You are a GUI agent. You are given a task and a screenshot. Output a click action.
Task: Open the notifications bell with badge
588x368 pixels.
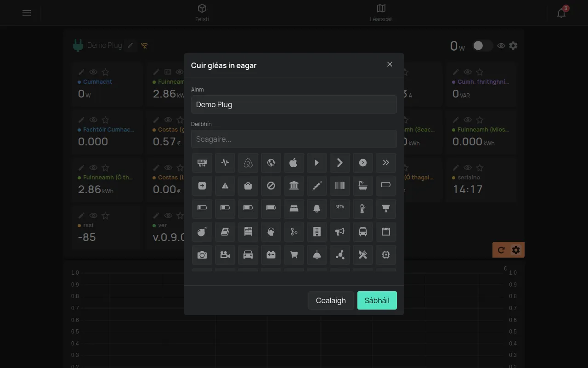coord(561,13)
